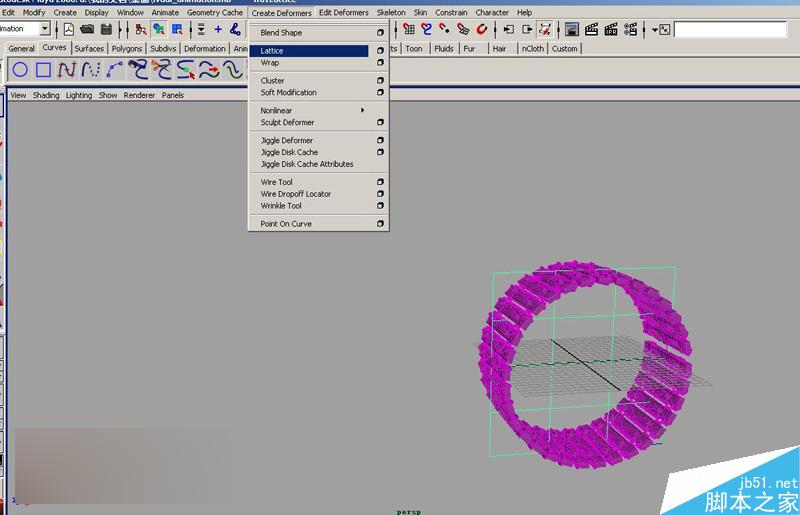Viewport: 800px width, 515px height.
Task: Select the detach curves scissors shelf icon
Action: point(162,69)
